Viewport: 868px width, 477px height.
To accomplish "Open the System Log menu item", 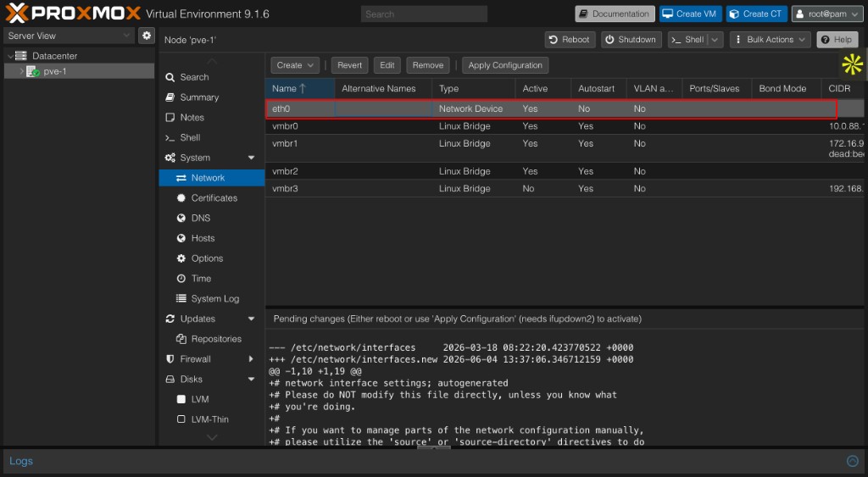I will click(x=211, y=299).
